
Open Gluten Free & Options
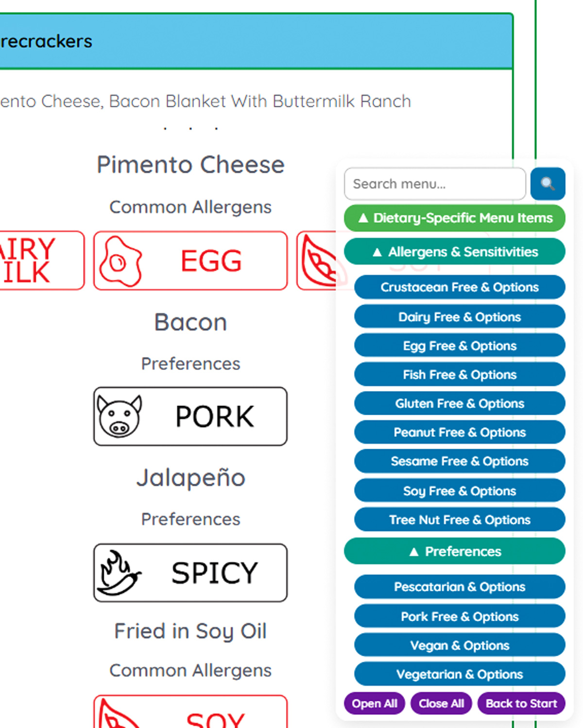click(460, 403)
